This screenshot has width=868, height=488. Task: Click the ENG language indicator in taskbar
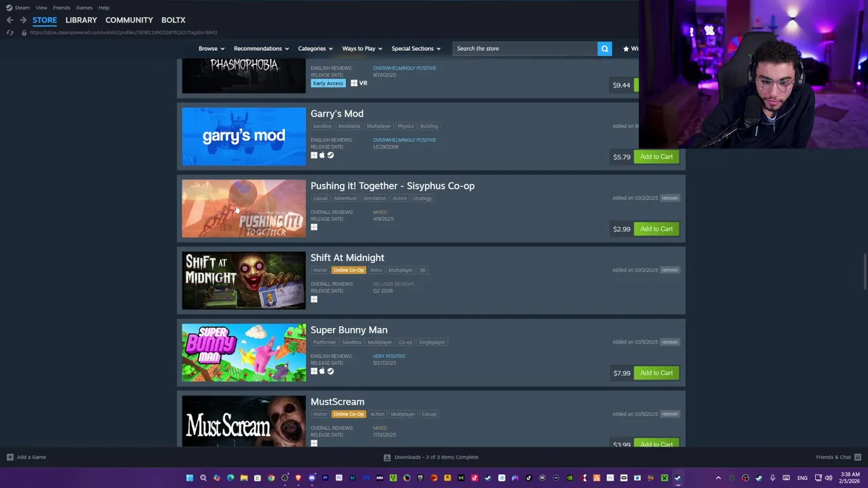tap(802, 478)
